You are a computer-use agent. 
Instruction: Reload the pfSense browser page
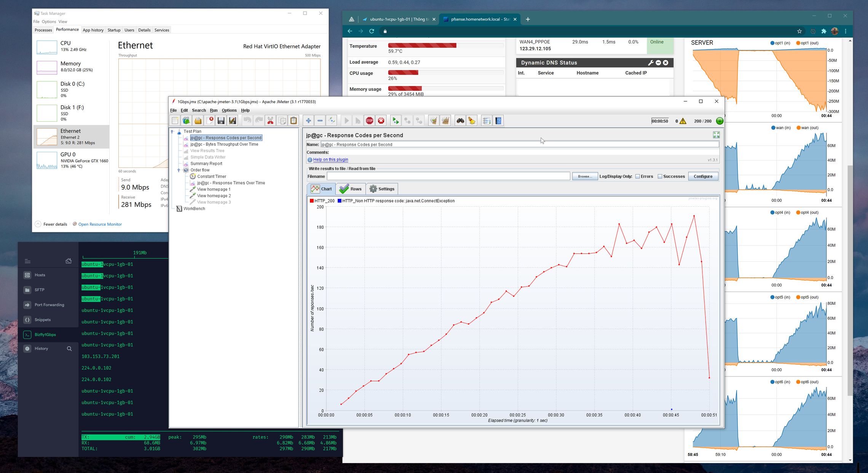click(x=372, y=31)
